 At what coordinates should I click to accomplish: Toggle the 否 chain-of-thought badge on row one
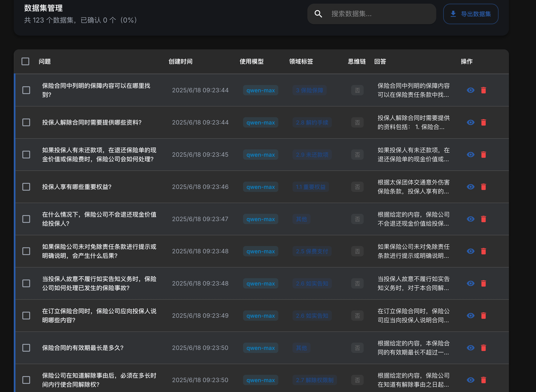coord(357,90)
